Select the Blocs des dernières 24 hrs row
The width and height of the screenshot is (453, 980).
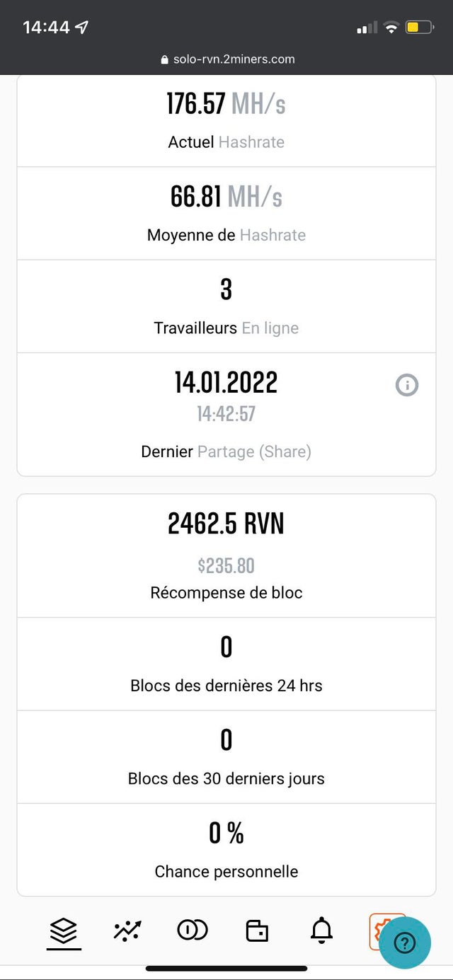[x=226, y=663]
